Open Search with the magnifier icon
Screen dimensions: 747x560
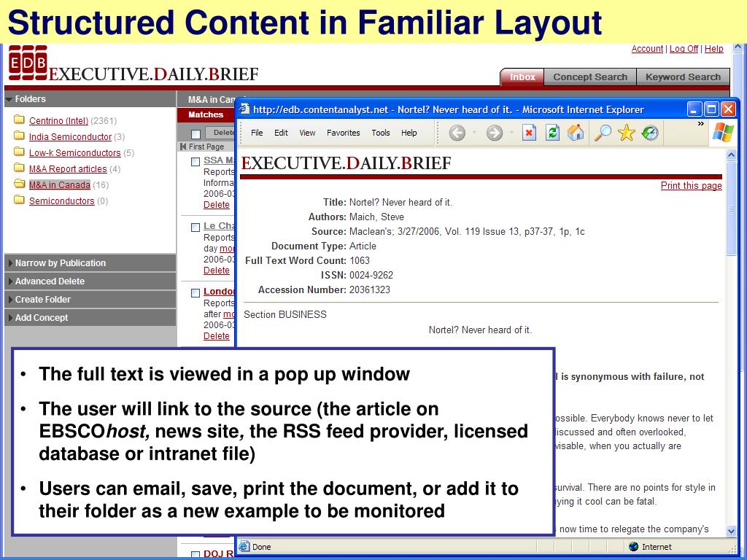[602, 133]
